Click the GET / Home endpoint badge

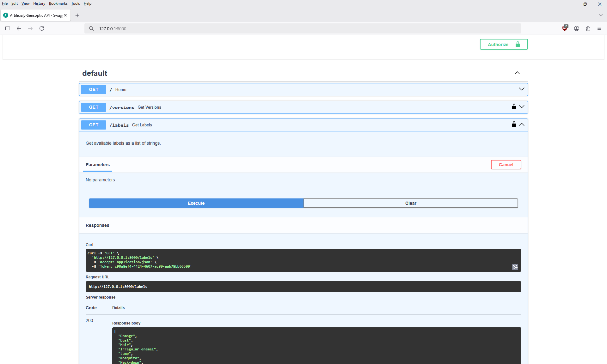click(x=94, y=89)
